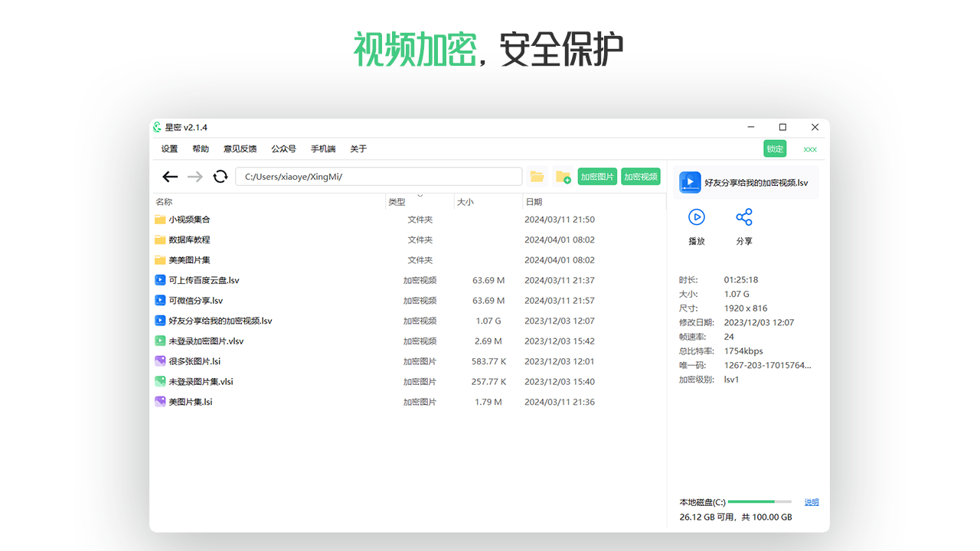Click the large video thumbnail in details panel

click(x=690, y=182)
